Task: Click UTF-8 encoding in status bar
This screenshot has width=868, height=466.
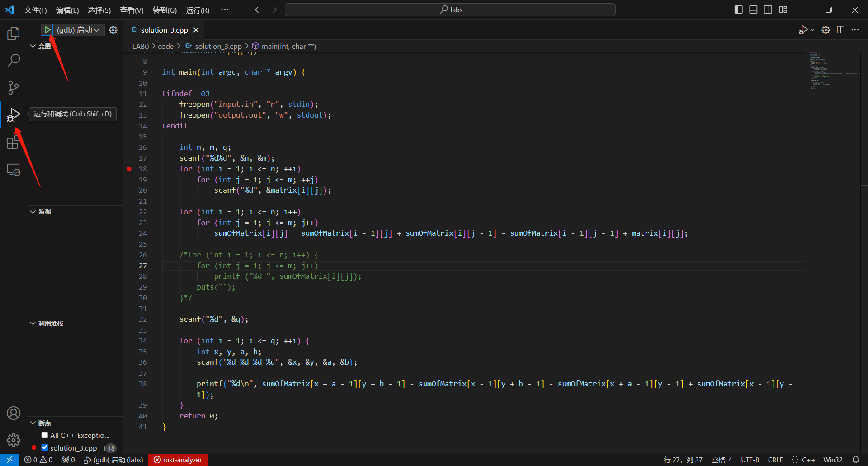Action: pyautogui.click(x=750, y=460)
